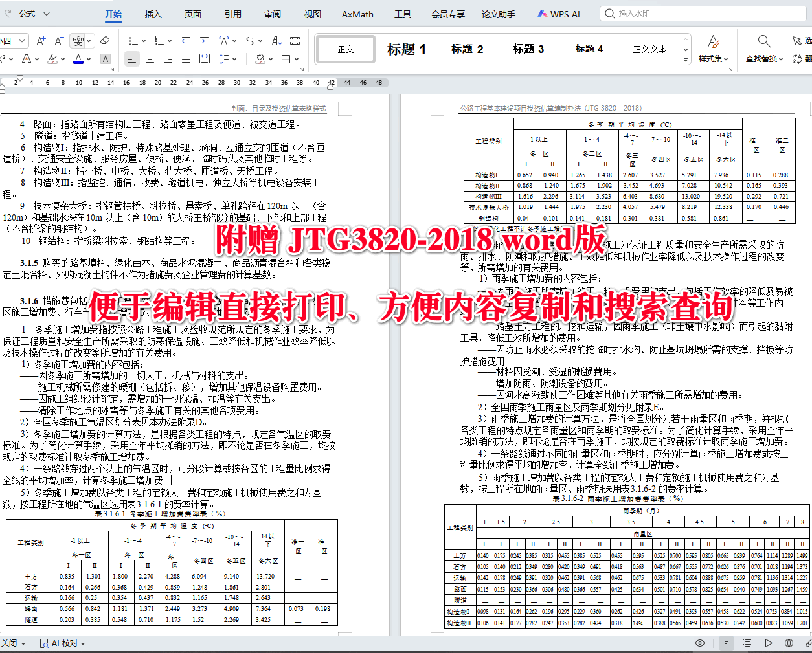The height and width of the screenshot is (653, 812).
Task: Right-align the paragraph
Action: pos(168,59)
